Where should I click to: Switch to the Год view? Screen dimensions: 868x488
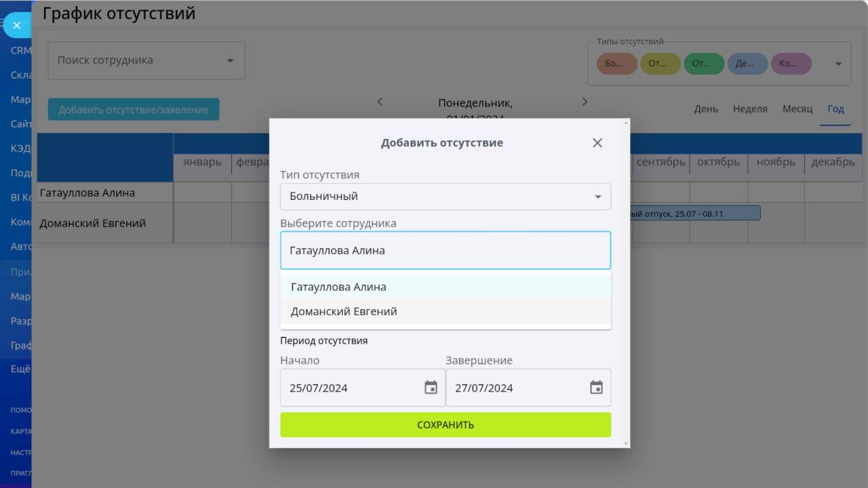click(x=835, y=109)
